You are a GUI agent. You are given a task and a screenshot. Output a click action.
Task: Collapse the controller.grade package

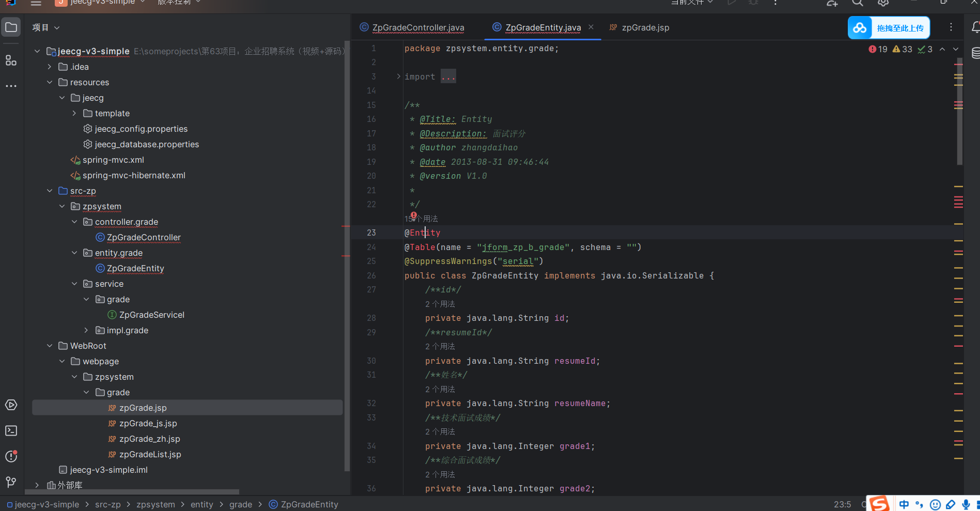pyautogui.click(x=74, y=222)
